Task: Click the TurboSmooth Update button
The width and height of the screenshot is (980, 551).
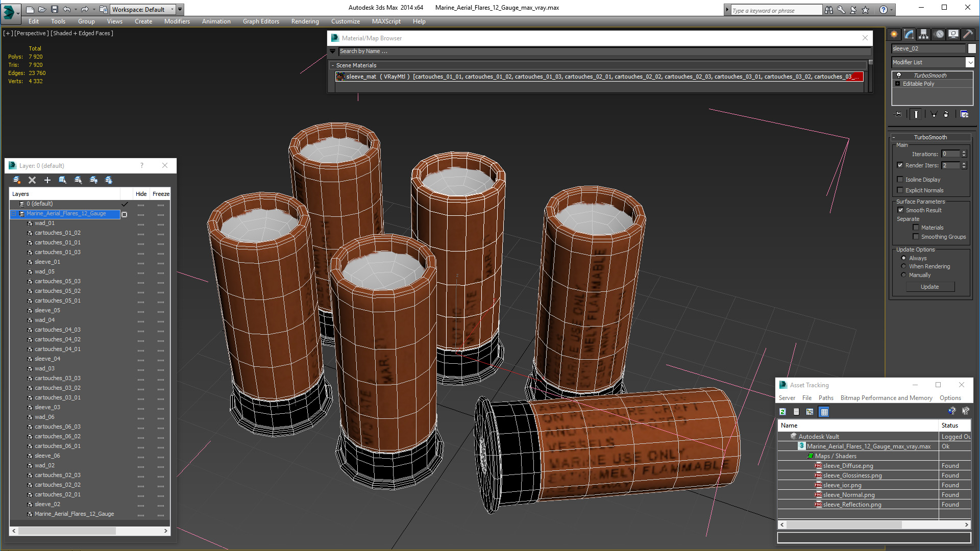Action: 930,287
